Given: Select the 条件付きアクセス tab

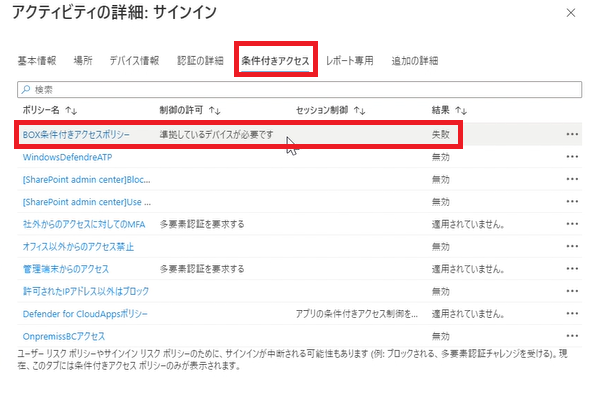Looking at the screenshot, I should (x=275, y=61).
